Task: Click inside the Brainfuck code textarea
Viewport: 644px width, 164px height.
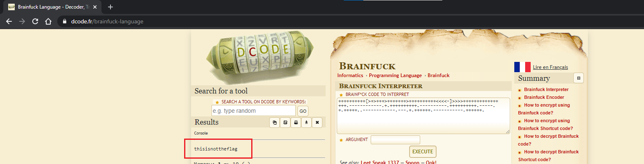Action: tap(423, 116)
